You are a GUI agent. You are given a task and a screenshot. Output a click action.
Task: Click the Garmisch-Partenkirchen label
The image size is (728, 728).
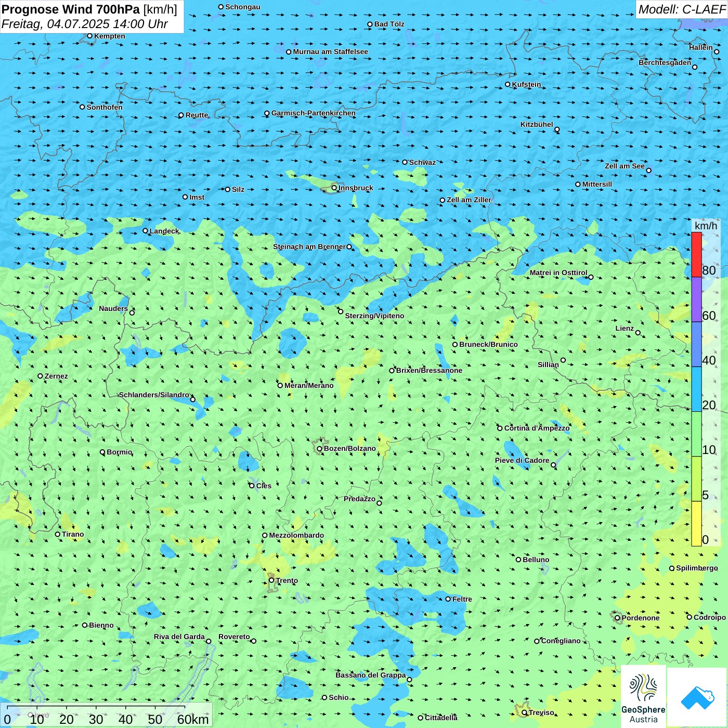(313, 113)
